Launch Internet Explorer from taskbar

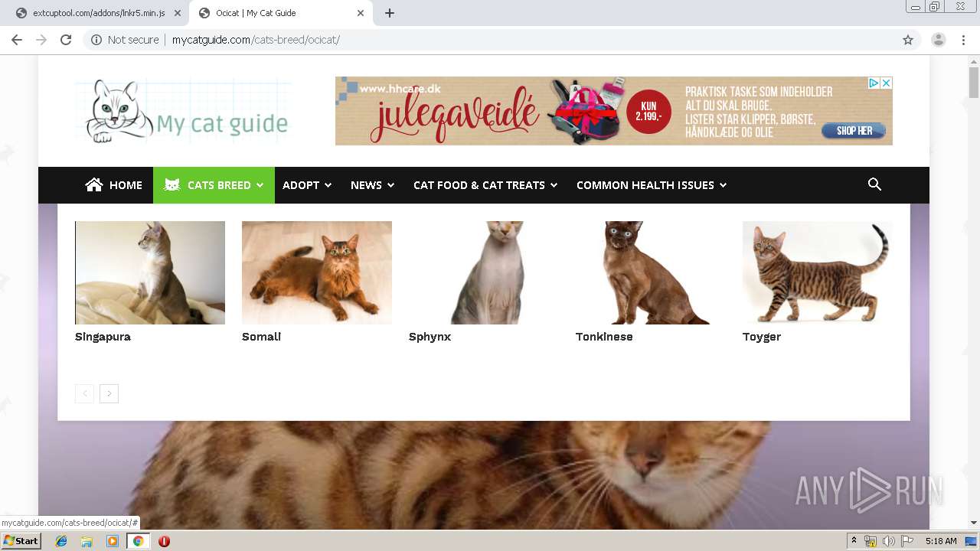pyautogui.click(x=61, y=541)
